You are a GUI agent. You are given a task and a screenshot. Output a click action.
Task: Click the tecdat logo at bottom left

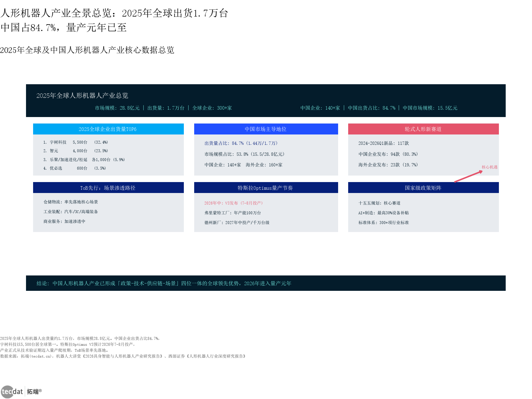tap(12, 392)
